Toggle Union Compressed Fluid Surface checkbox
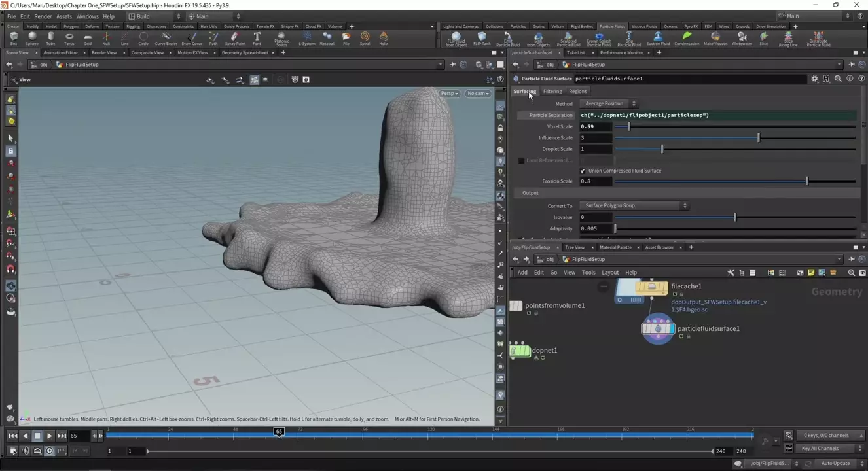 pyautogui.click(x=583, y=171)
